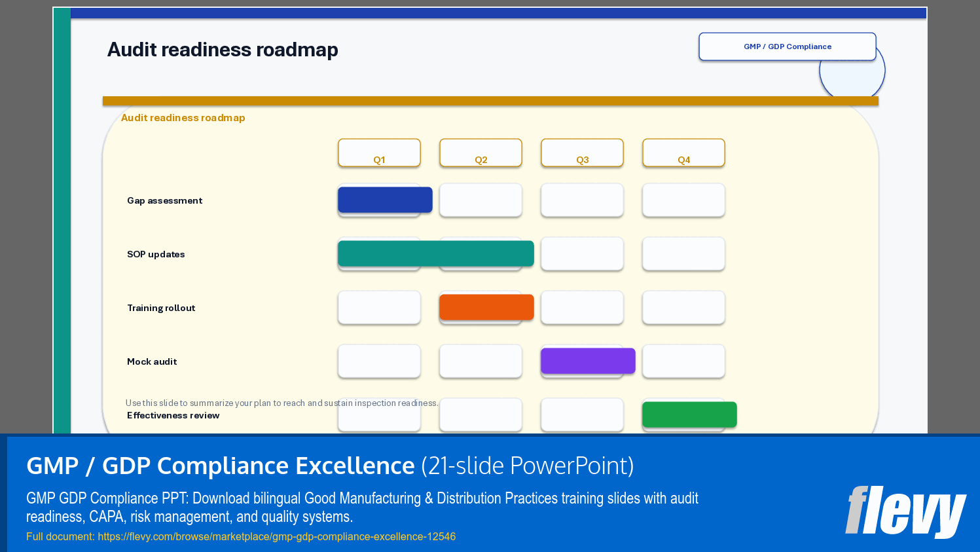Select the teal SOP updates bar
Viewport: 980px width, 552px height.
(x=436, y=253)
